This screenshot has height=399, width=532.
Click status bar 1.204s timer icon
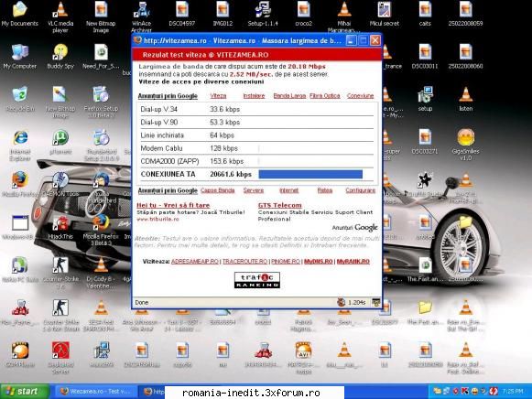click(x=341, y=302)
